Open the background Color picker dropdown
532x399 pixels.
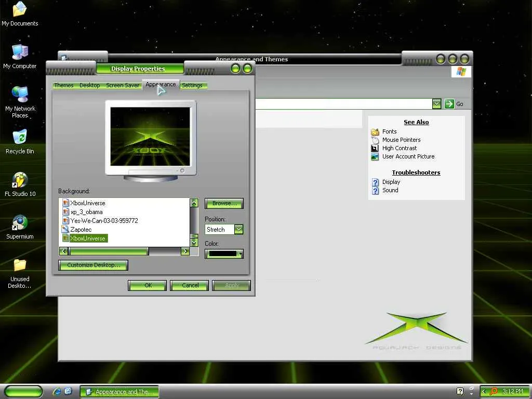[x=224, y=254]
